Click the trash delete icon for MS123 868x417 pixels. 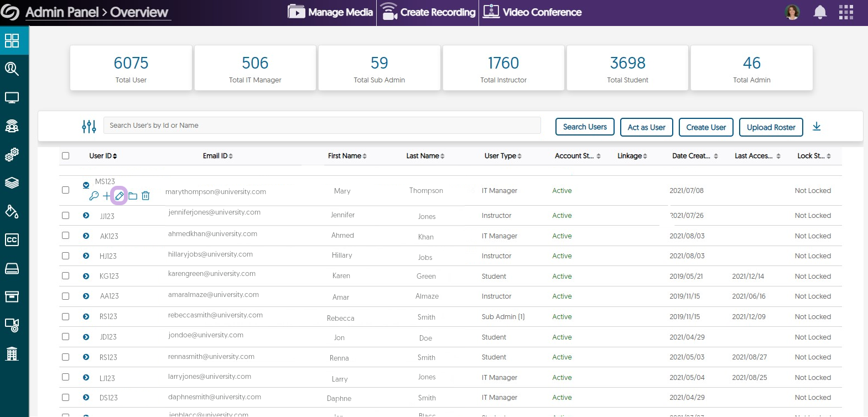click(x=145, y=196)
